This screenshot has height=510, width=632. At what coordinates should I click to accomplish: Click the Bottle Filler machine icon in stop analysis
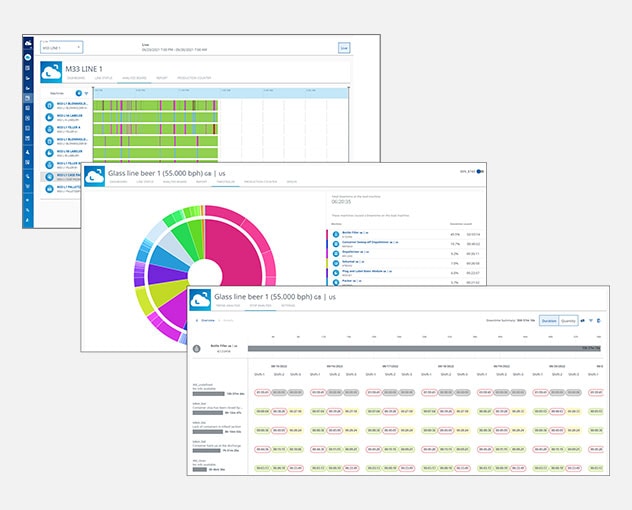pos(197,349)
